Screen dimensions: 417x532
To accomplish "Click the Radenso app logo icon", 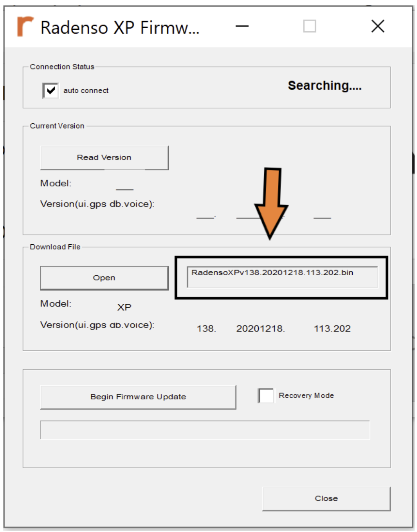I will click(25, 27).
